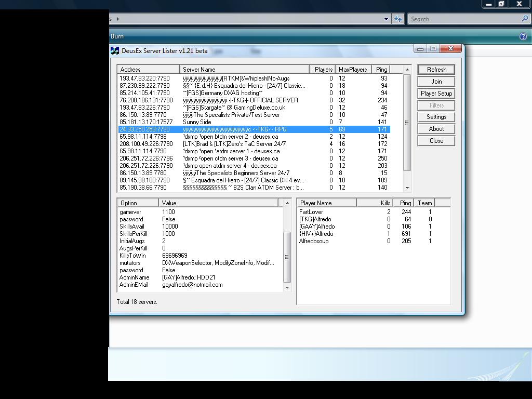The width and height of the screenshot is (532, 399).
Task: Click in the Explorer Search field
Action: (x=464, y=19)
